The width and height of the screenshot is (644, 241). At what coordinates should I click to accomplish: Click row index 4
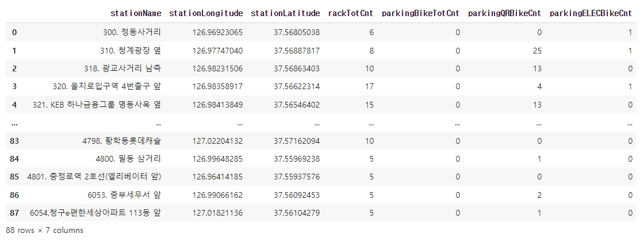(14, 105)
